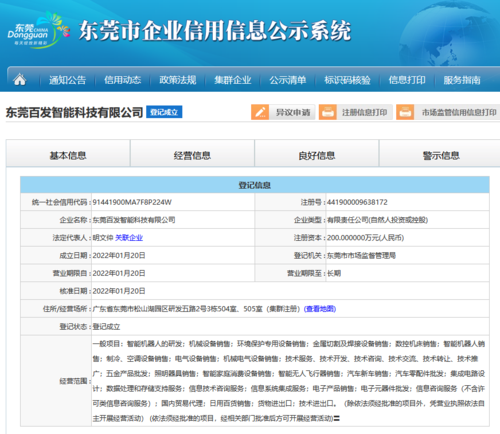The height and width of the screenshot is (434, 500).
Task: Click 核准日期 value 2022年01月20日
Action: pyautogui.click(x=119, y=291)
